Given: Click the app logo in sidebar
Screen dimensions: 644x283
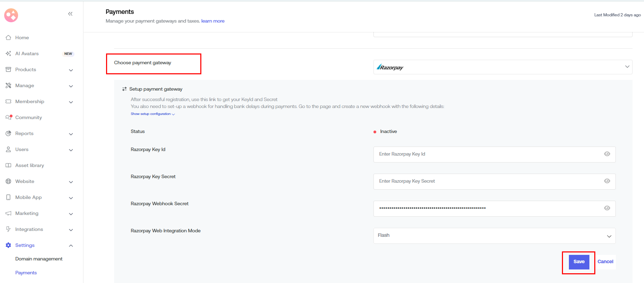Looking at the screenshot, I should 11,15.
